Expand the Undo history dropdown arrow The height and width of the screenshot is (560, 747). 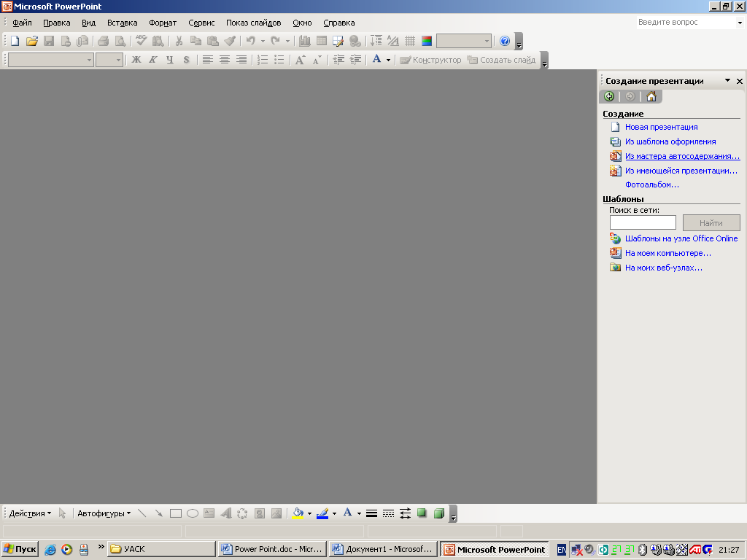tap(263, 41)
